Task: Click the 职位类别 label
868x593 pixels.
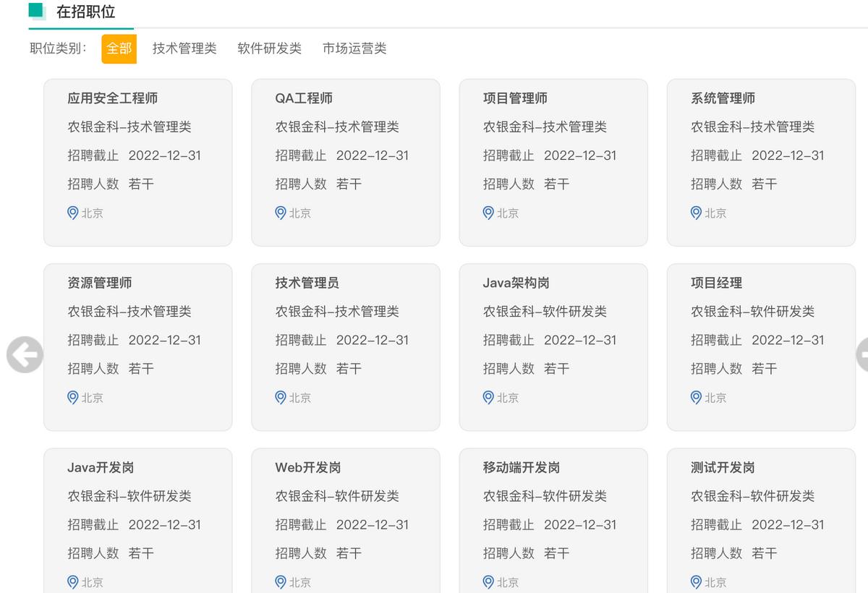Action: pos(59,48)
